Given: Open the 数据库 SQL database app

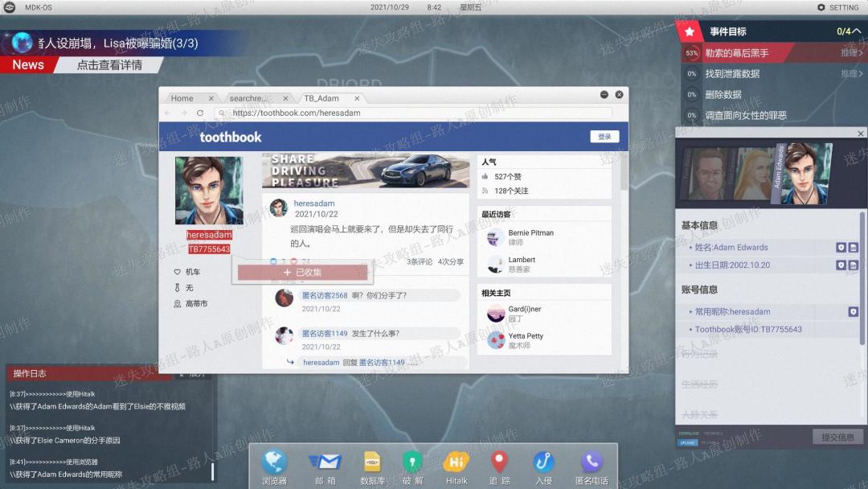Looking at the screenshot, I should coord(371,464).
